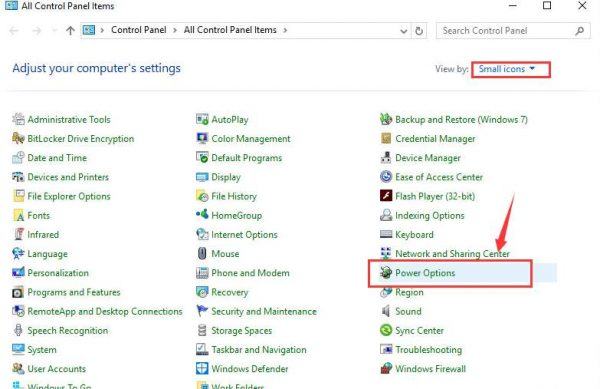The image size is (600, 389).
Task: Click the Flash Player icon
Action: point(386,196)
